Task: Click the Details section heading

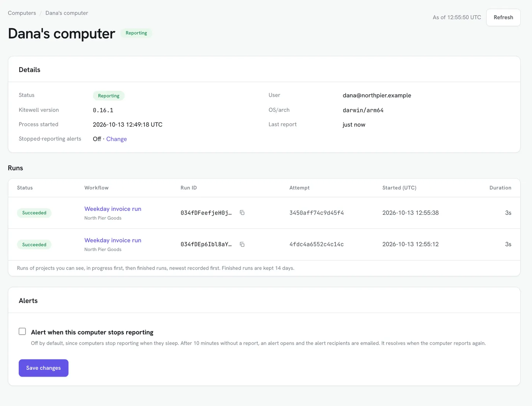Action: (x=30, y=70)
